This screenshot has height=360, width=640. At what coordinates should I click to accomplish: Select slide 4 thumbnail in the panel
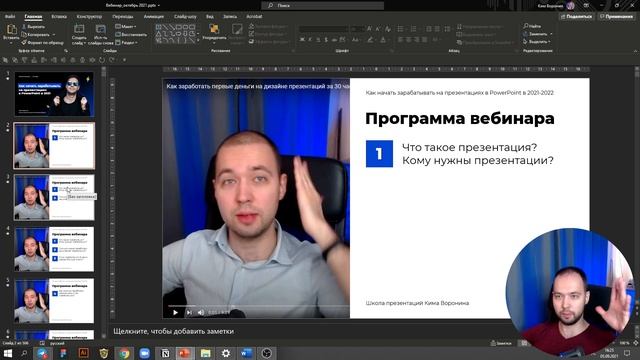click(54, 249)
